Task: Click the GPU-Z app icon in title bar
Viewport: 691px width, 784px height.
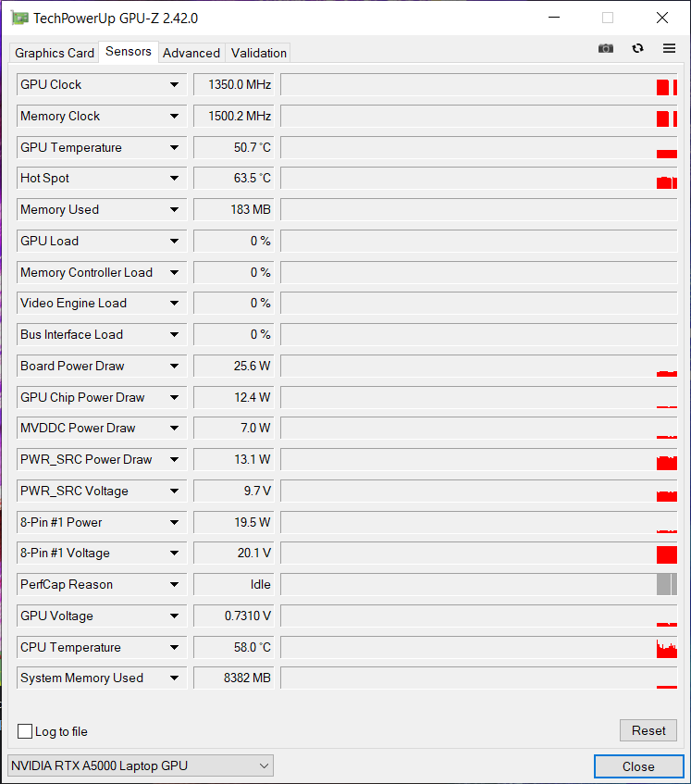Action: click(x=19, y=18)
